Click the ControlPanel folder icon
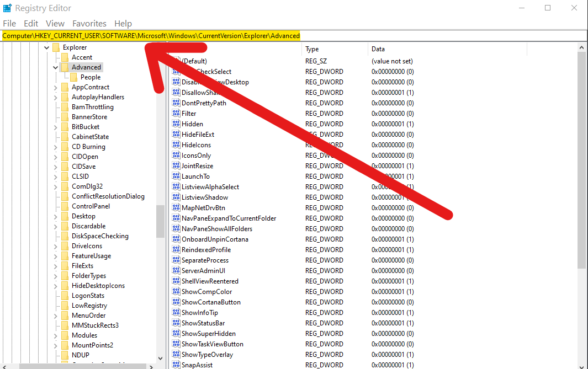The image size is (588, 369). [65, 206]
